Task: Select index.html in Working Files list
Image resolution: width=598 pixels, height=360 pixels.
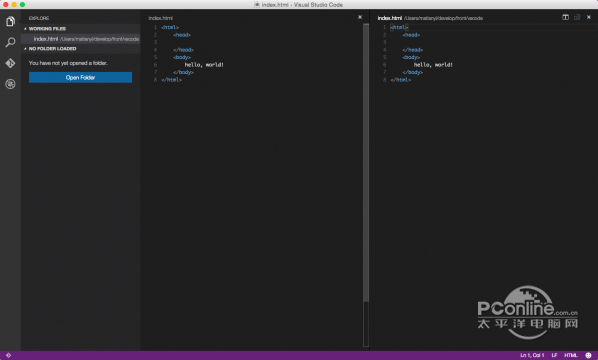Action: 80,39
